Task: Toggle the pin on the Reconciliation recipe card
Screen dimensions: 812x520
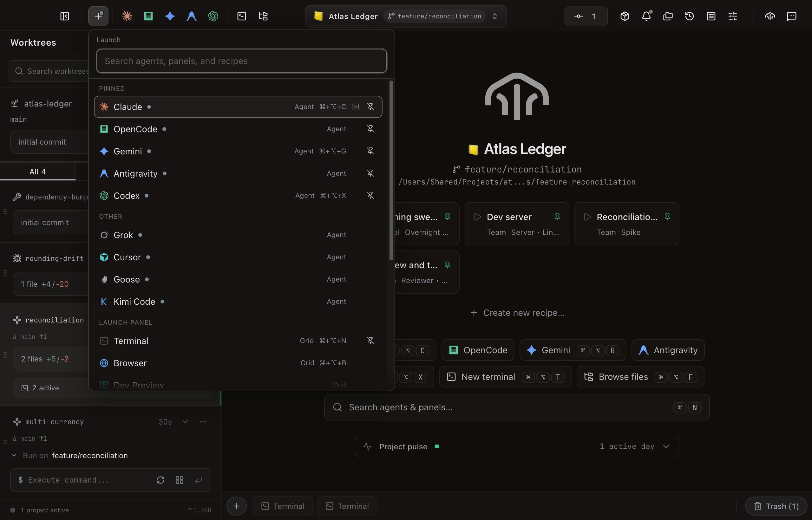Action: 667,217
